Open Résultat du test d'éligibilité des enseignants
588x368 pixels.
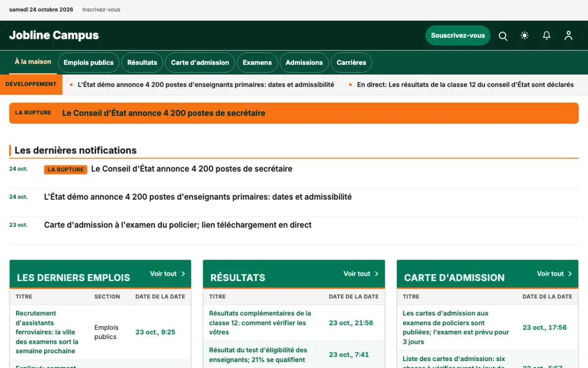point(258,355)
